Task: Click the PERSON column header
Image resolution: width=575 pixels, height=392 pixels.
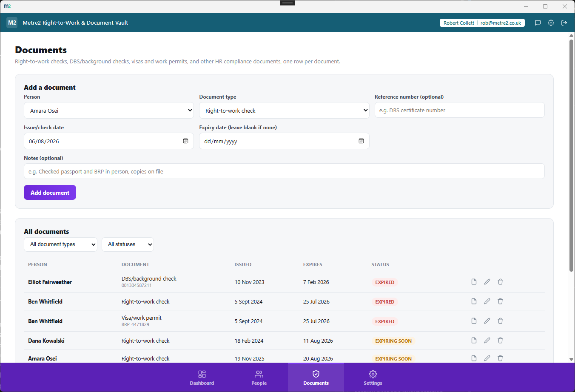Action: tap(37, 264)
